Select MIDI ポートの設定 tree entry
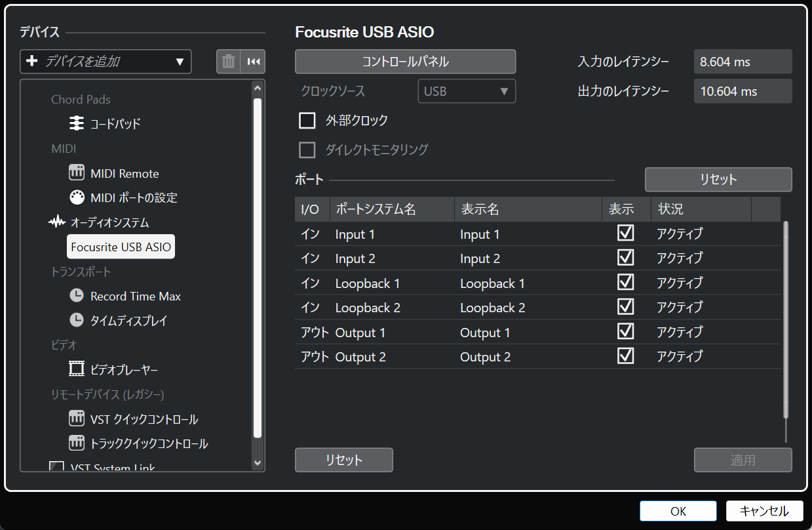812x530 pixels. (x=134, y=197)
